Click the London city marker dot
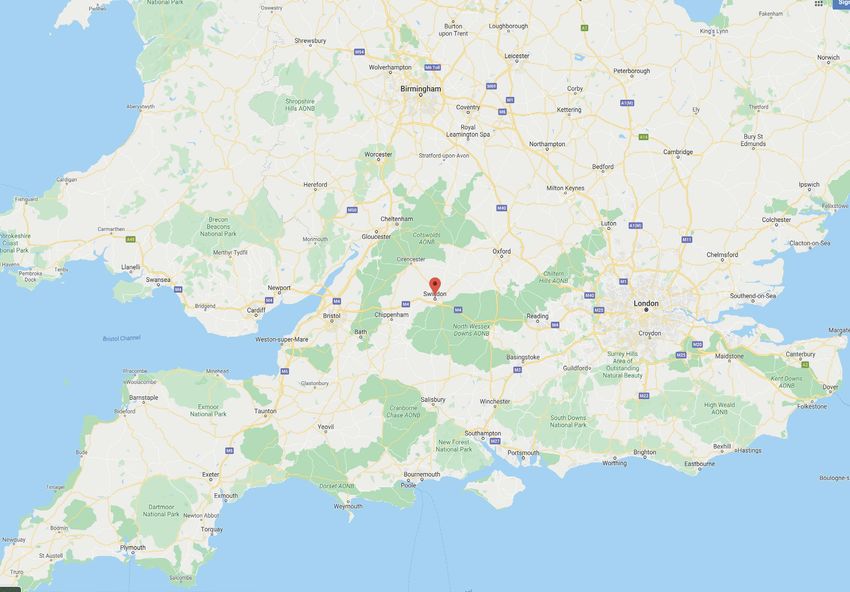 tap(646, 310)
